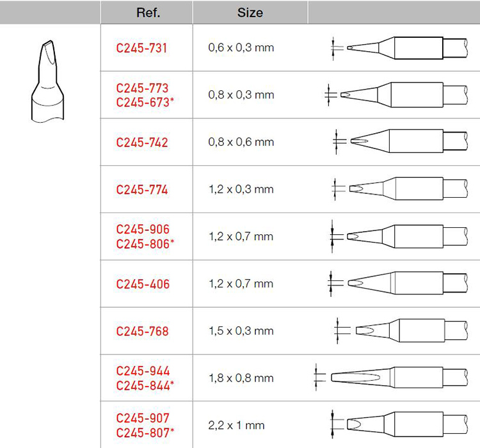
Task: Select reference C245-807*
Action: point(145,433)
